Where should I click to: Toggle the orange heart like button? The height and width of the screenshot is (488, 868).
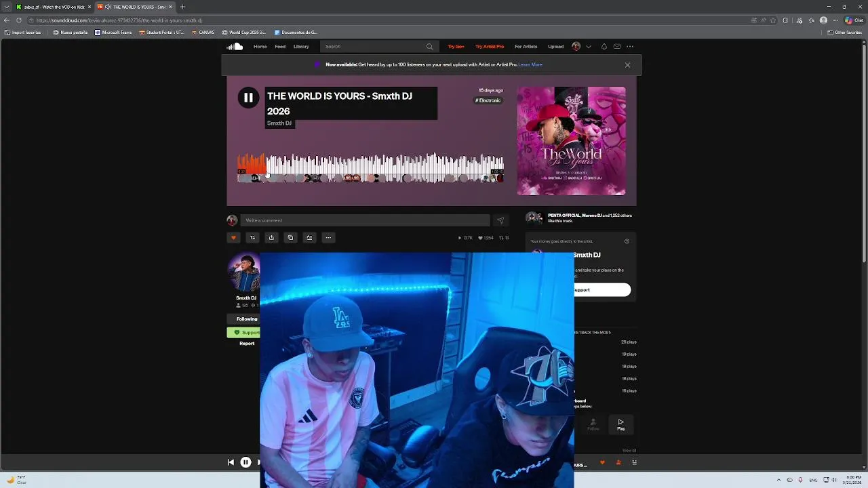[x=233, y=238]
